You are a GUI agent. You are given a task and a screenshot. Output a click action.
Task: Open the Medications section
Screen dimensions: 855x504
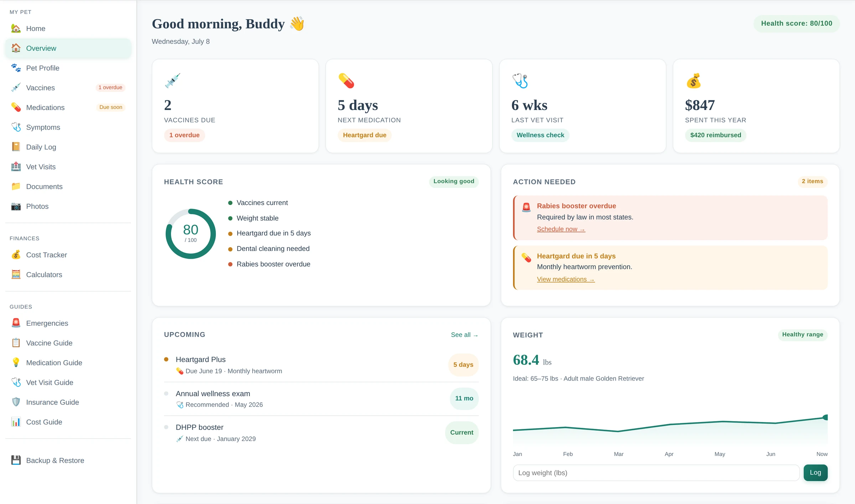coord(68,107)
